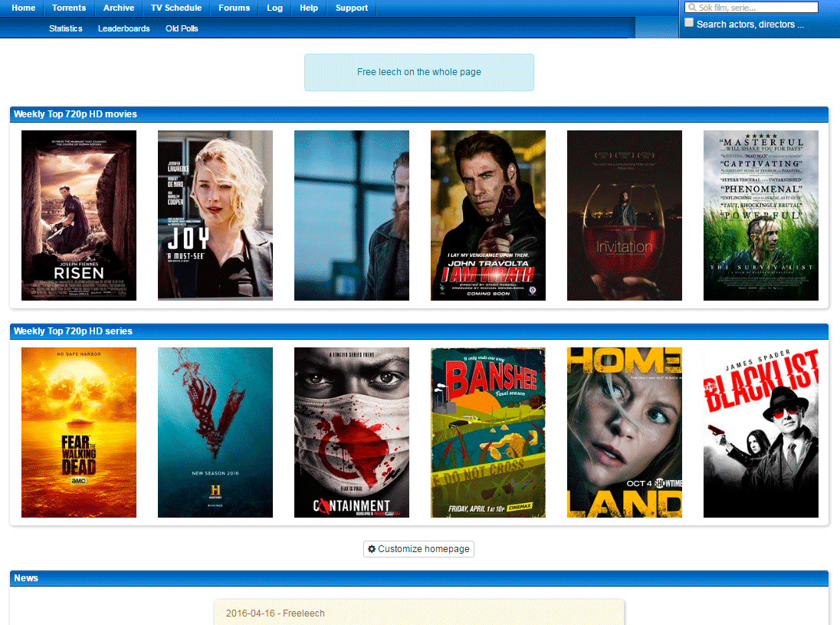Open the 2016-04-16 - Freeleech news item
Screen dimensions: 840x625
(x=275, y=613)
